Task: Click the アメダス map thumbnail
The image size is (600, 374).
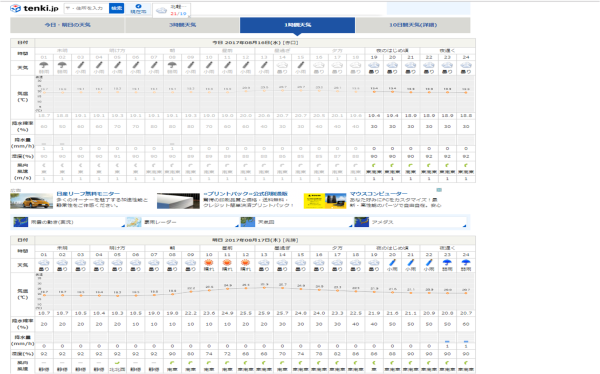Action: 362,222
